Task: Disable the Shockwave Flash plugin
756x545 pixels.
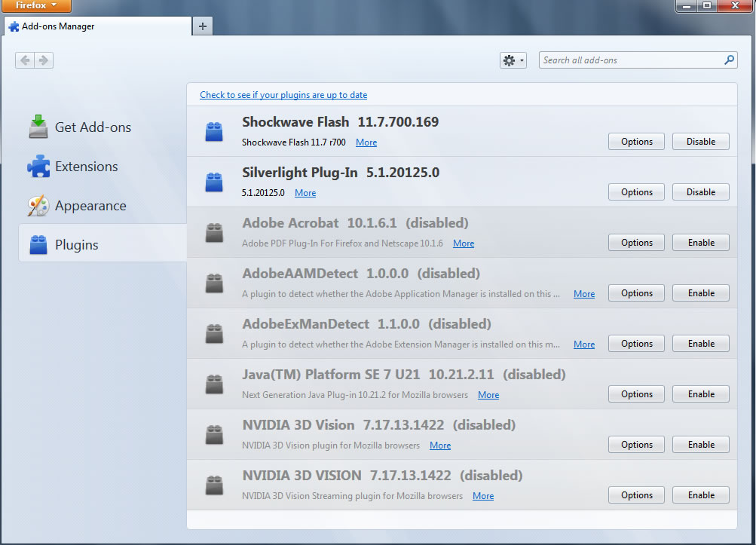Action: click(700, 142)
